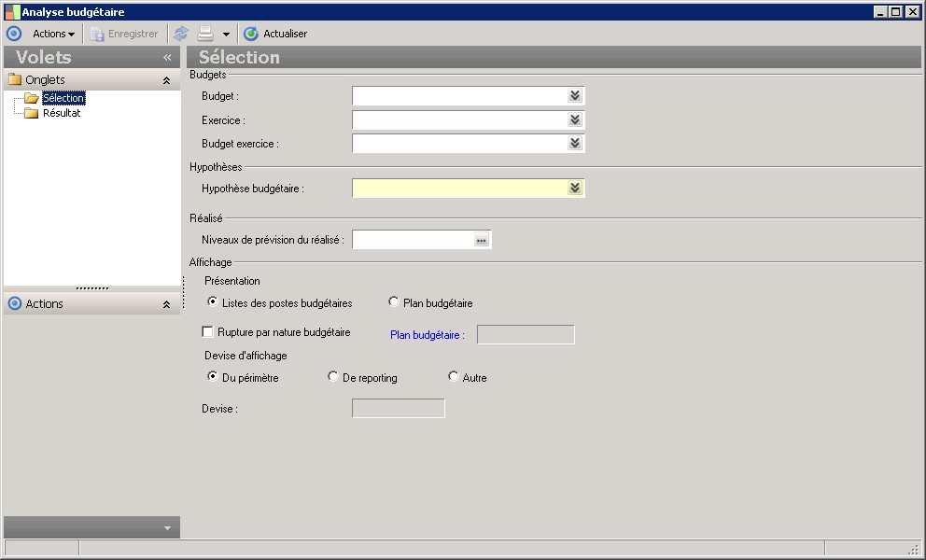This screenshot has height=560, width=926.
Task: Click ellipsis button for Niveaux de prévision
Action: point(482,240)
